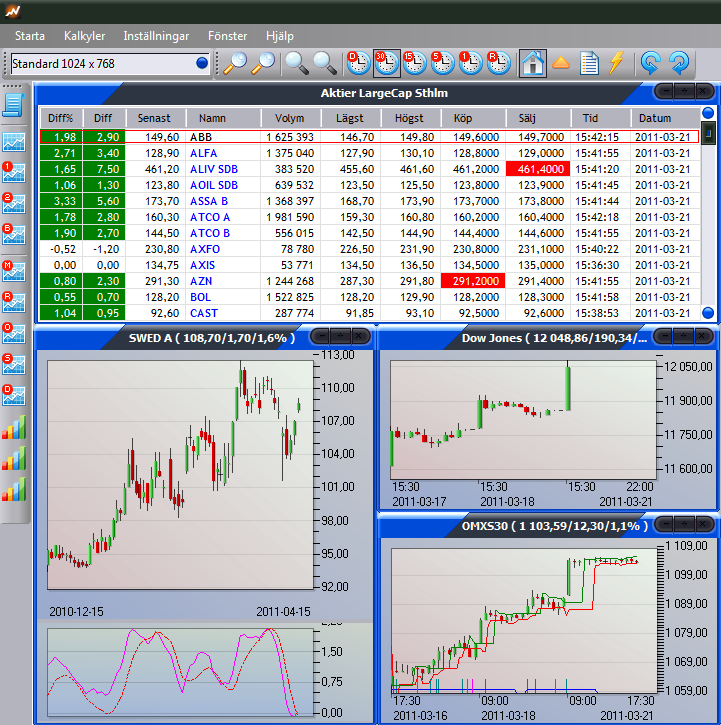721x725 pixels.
Task: Open the sidebar chart icon badged B
Action: tap(14, 234)
